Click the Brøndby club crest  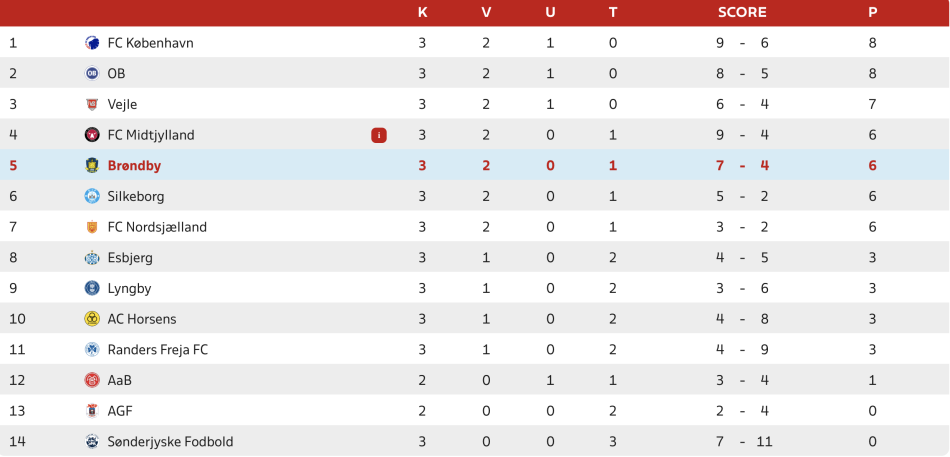(x=91, y=165)
